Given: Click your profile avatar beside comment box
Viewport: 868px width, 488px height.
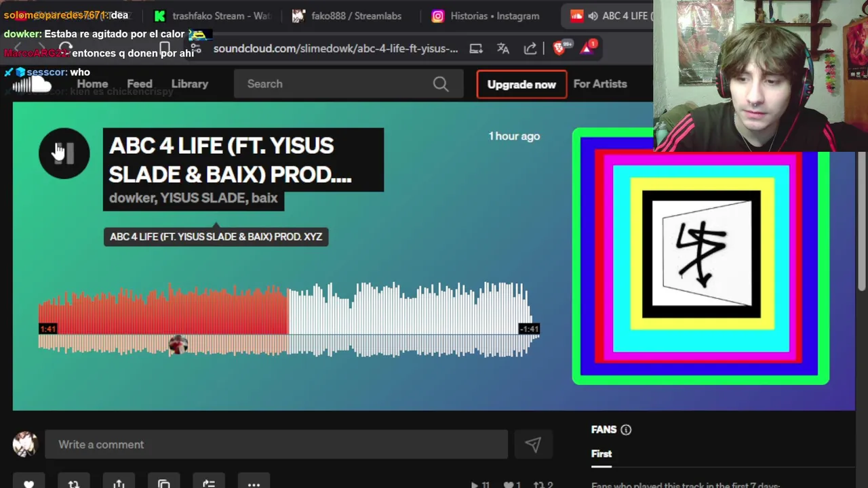Looking at the screenshot, I should point(25,445).
